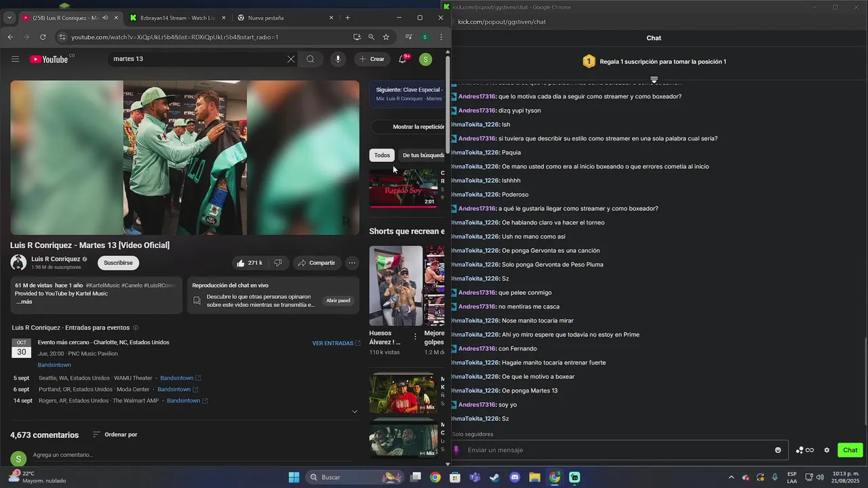
Task: Click the YouTube search magnifier button
Action: pos(311,59)
